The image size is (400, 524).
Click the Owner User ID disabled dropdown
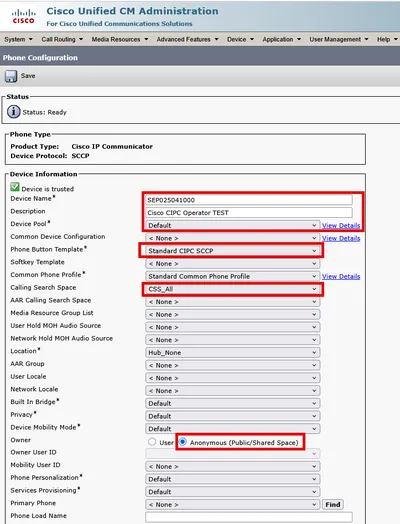point(233,453)
